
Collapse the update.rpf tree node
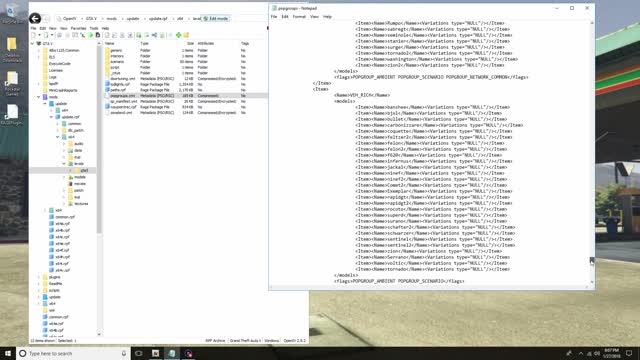click(51, 117)
